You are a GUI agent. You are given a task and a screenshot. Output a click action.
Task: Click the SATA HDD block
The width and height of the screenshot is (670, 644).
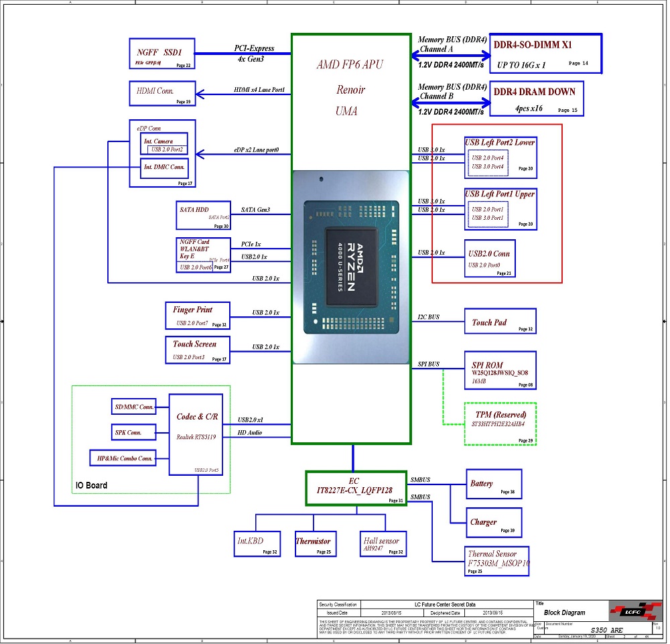click(204, 215)
